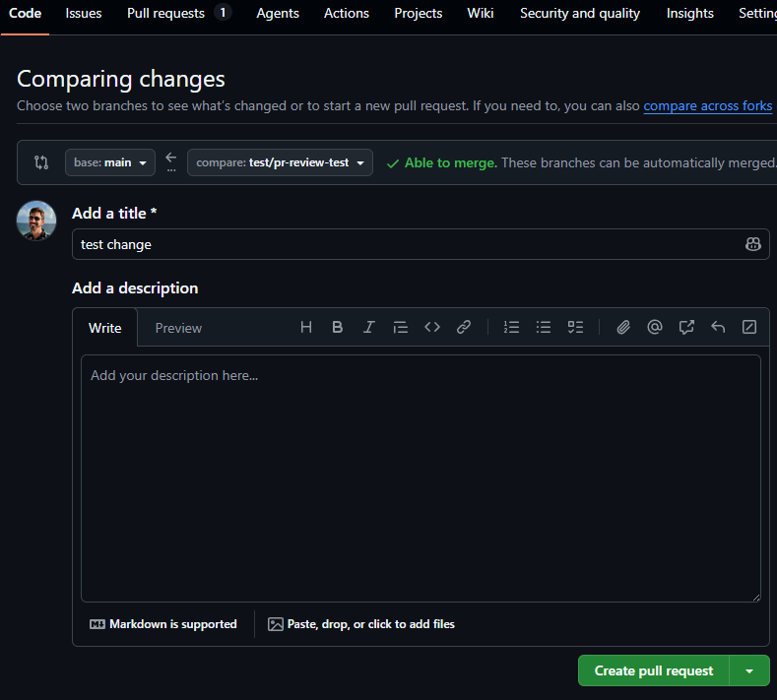
Task: Mention a user with the @ icon
Action: (655, 327)
